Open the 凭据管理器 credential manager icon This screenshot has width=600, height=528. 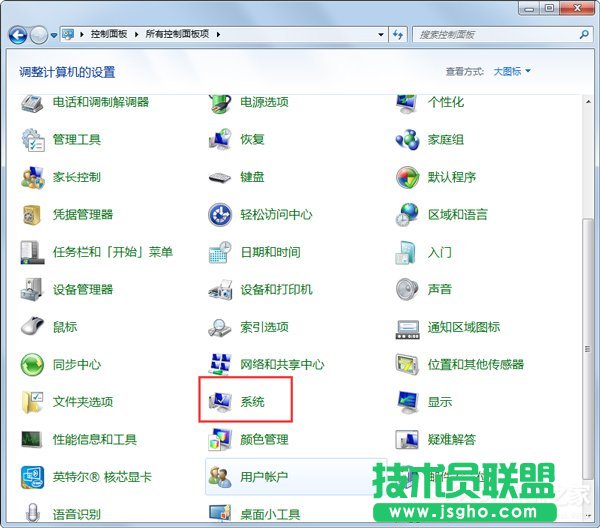pyautogui.click(x=32, y=215)
